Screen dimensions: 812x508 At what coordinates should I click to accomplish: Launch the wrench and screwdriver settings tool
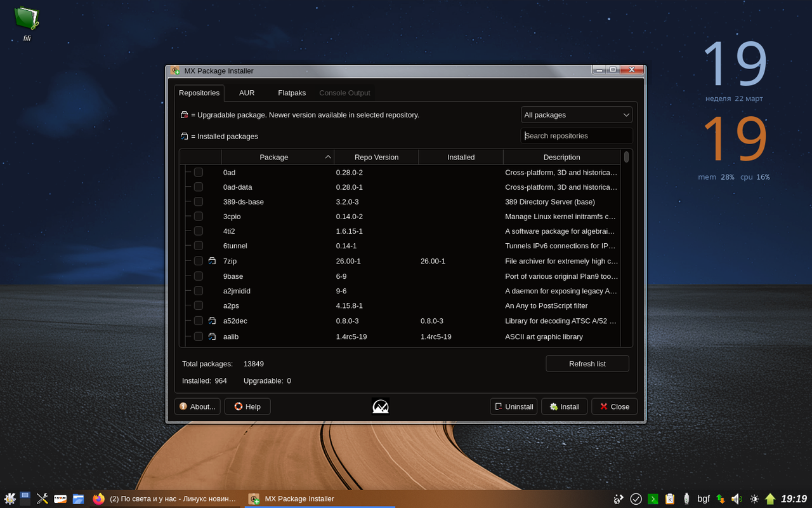point(43,498)
